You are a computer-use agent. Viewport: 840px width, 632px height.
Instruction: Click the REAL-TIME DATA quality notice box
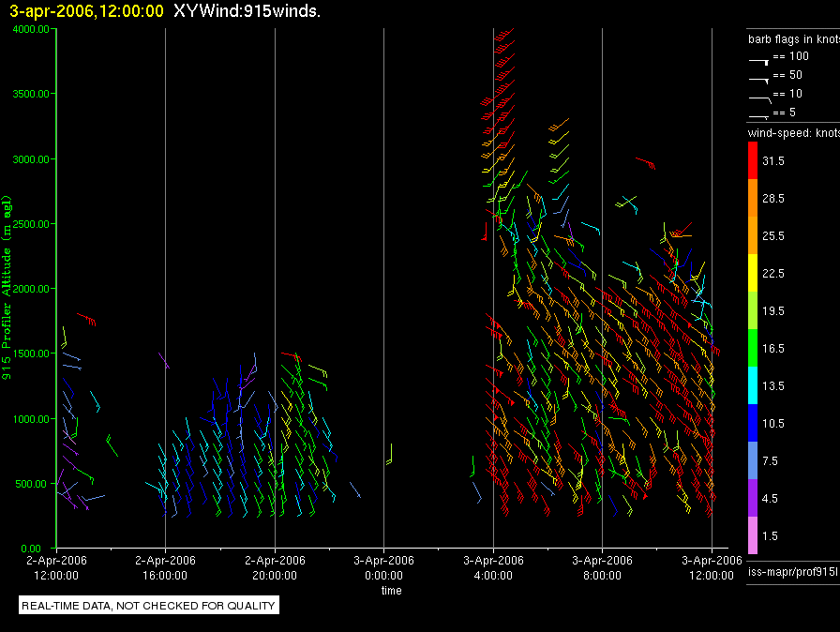point(149,606)
